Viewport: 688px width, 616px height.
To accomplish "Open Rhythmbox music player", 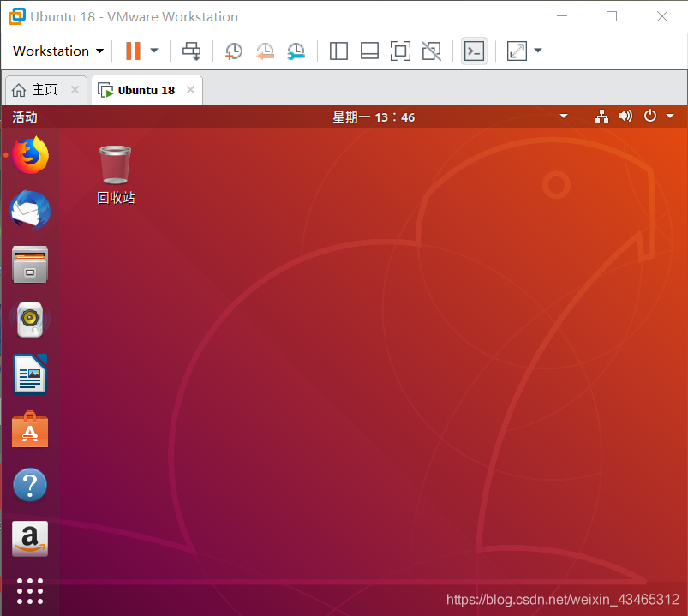I will point(30,320).
